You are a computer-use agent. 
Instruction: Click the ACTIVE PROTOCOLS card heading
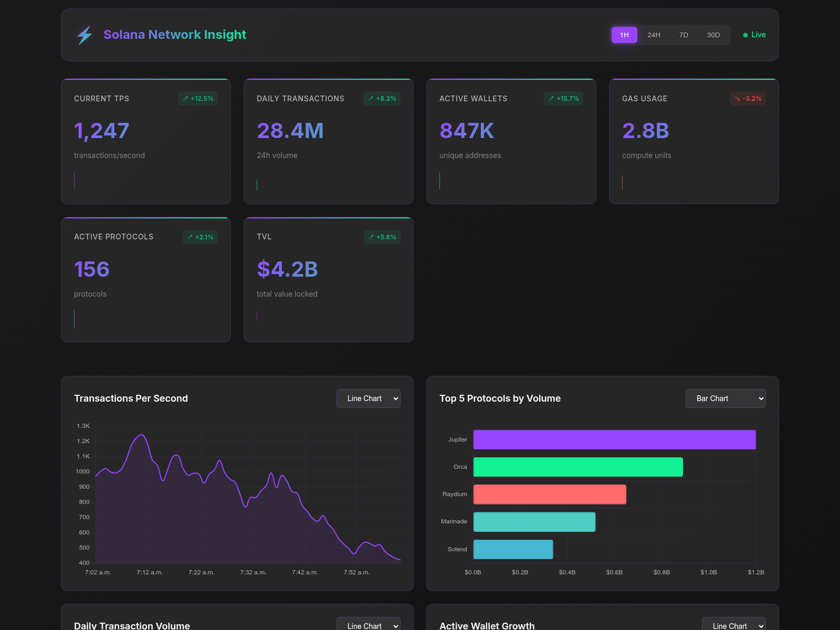(114, 237)
